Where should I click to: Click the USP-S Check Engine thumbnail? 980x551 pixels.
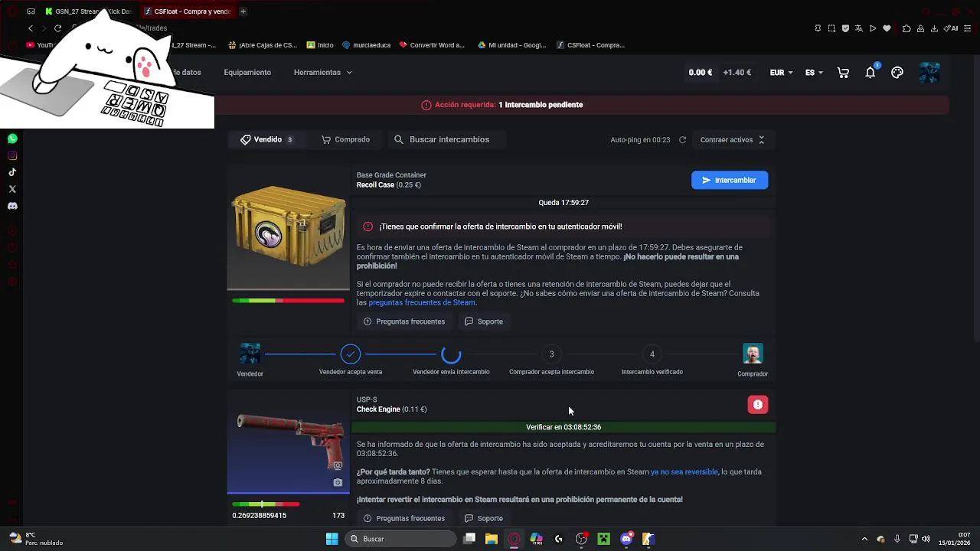[x=289, y=442]
